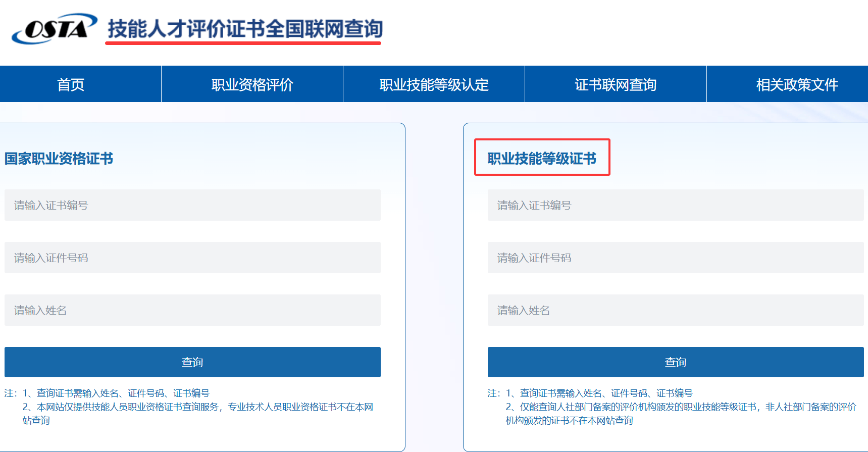Select the name field in 职业技能等级证书 panel
868x452 pixels.
click(x=675, y=310)
